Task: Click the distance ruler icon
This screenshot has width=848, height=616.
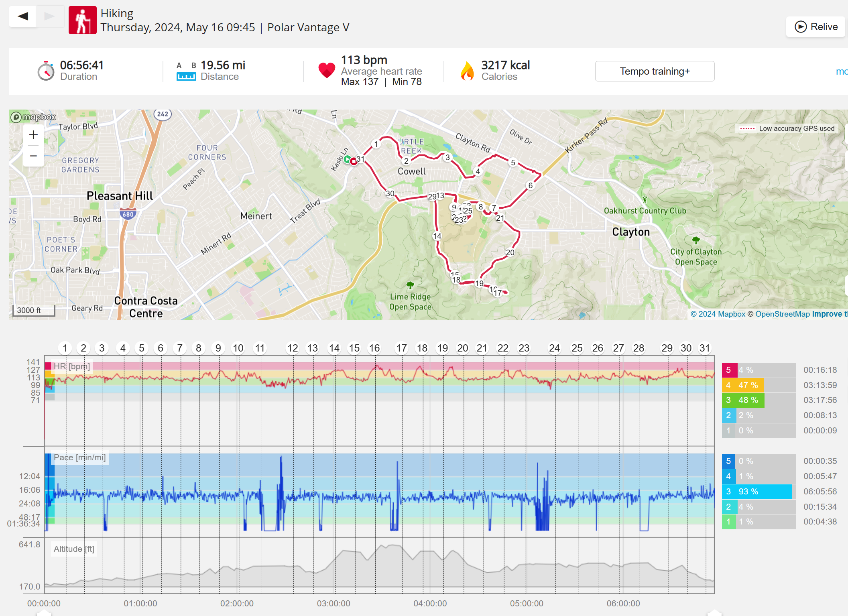Action: [x=186, y=76]
